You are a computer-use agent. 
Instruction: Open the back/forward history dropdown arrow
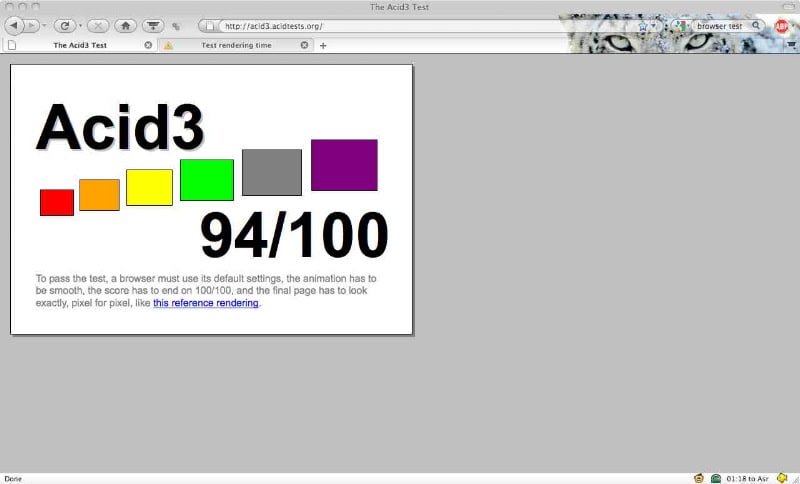[44, 26]
